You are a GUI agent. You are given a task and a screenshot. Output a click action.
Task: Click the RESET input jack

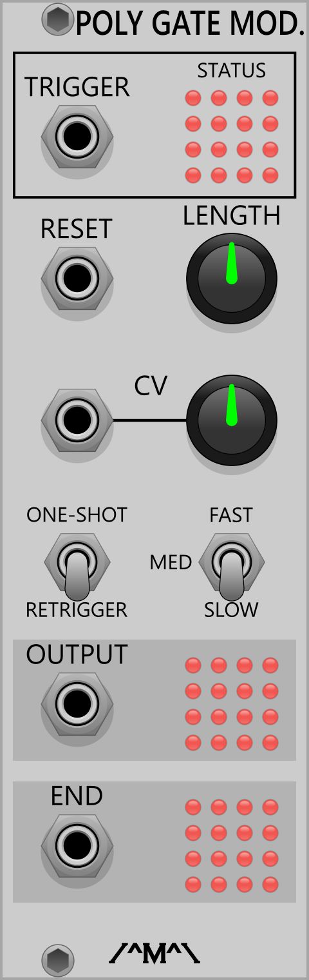click(x=77, y=279)
